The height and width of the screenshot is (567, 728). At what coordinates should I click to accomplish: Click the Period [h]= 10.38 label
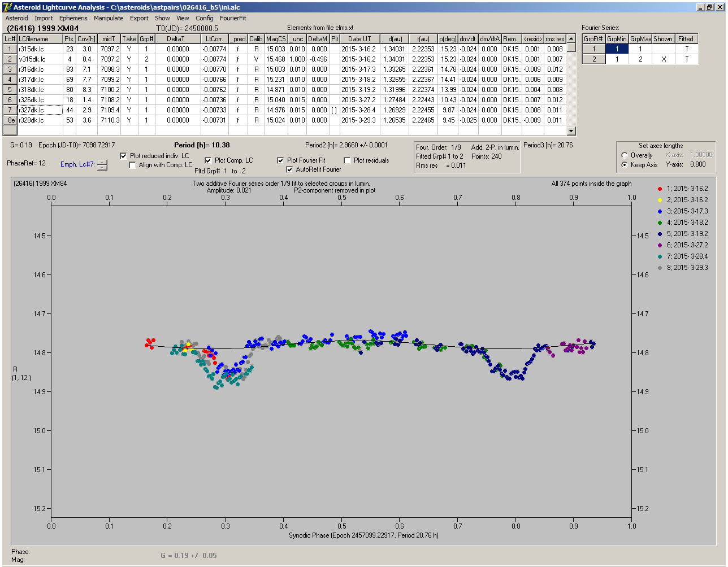click(x=202, y=145)
